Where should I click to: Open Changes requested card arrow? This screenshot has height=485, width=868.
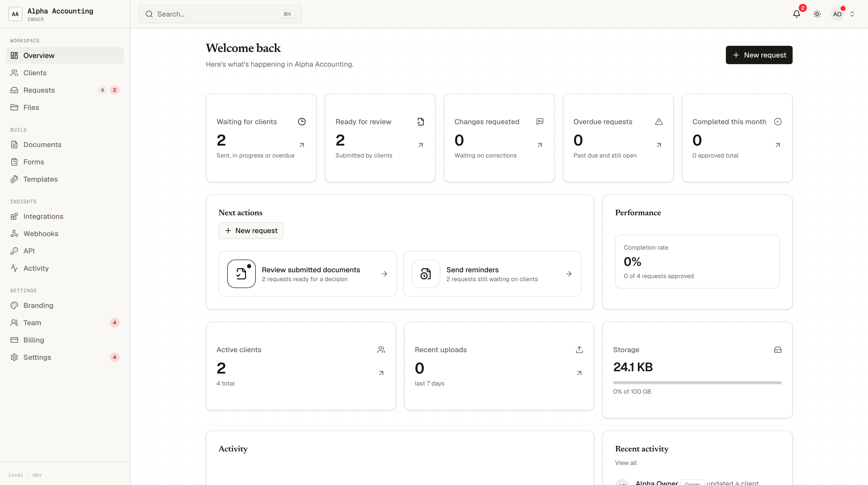pyautogui.click(x=540, y=145)
